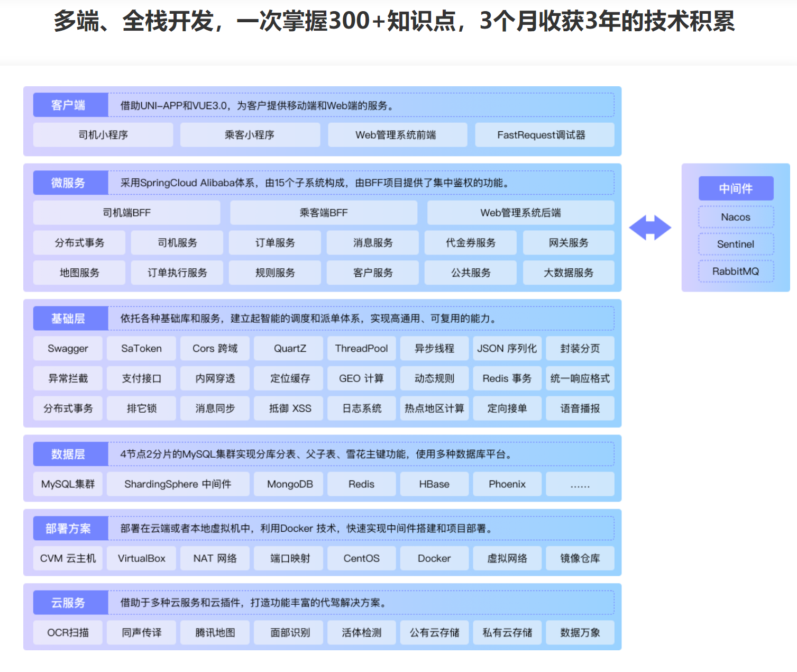Select the 抵御 XSS box
Image resolution: width=797 pixels, height=672 pixels.
tap(289, 408)
